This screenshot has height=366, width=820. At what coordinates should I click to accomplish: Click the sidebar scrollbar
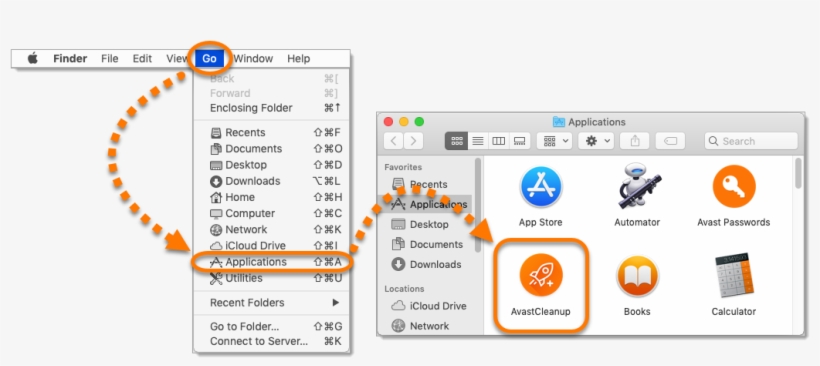[477, 205]
